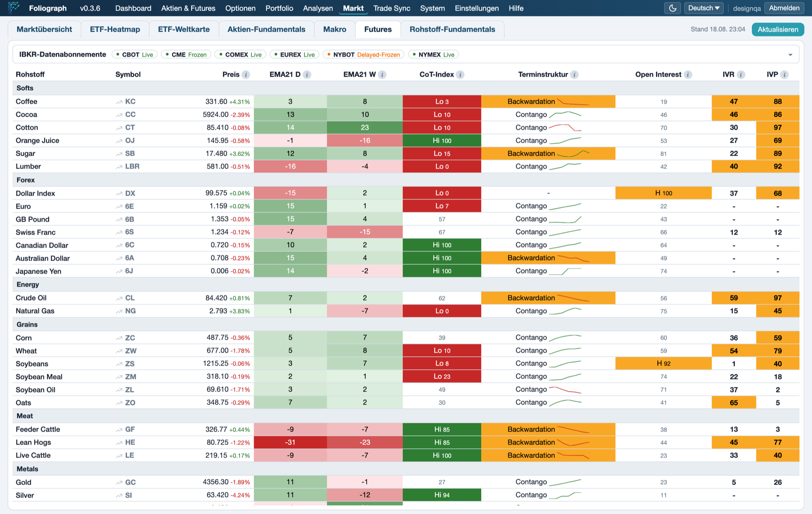The height and width of the screenshot is (514, 812).
Task: Expand the IBKR-Datenabonnemente panel chevron
Action: tap(790, 55)
